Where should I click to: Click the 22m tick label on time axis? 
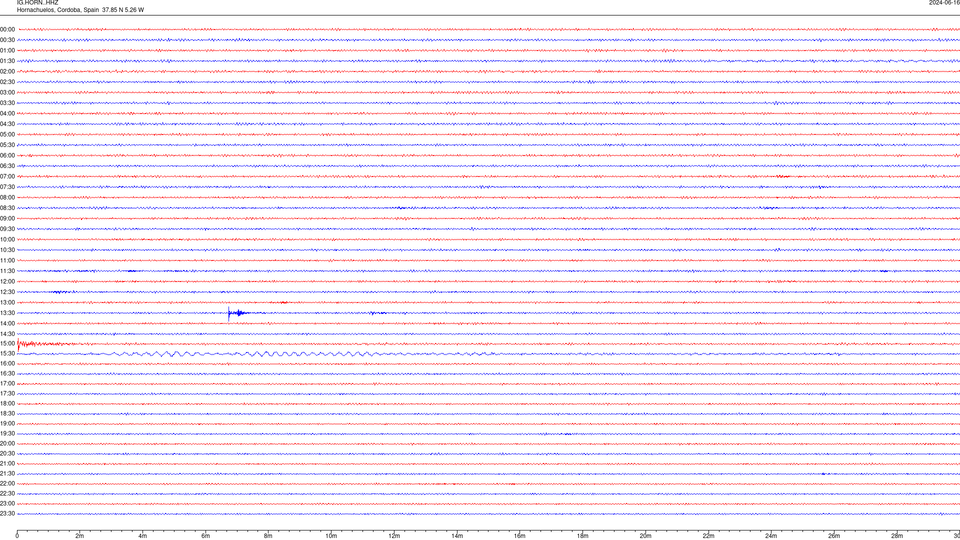(x=708, y=536)
